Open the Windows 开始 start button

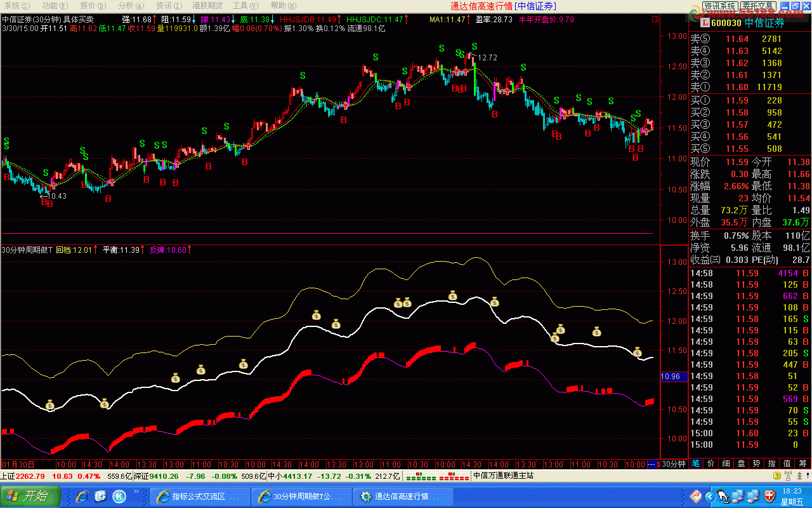tap(30, 496)
